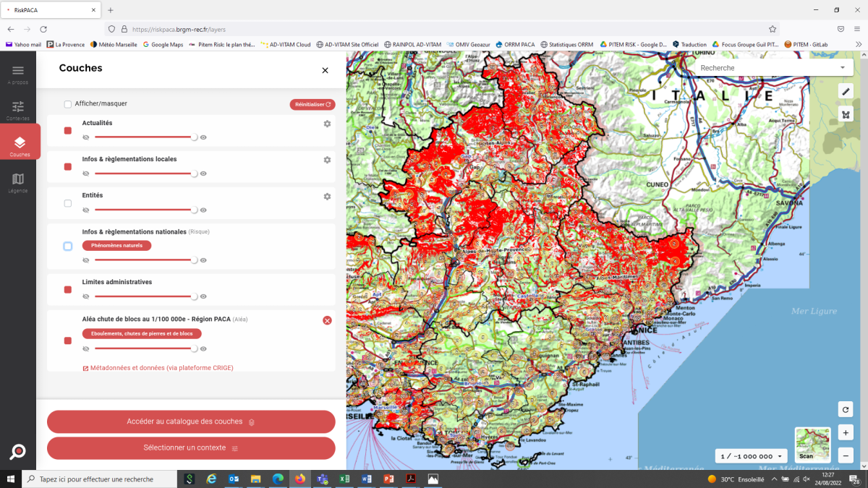Click the measuring pencil tool on map

coord(846,91)
